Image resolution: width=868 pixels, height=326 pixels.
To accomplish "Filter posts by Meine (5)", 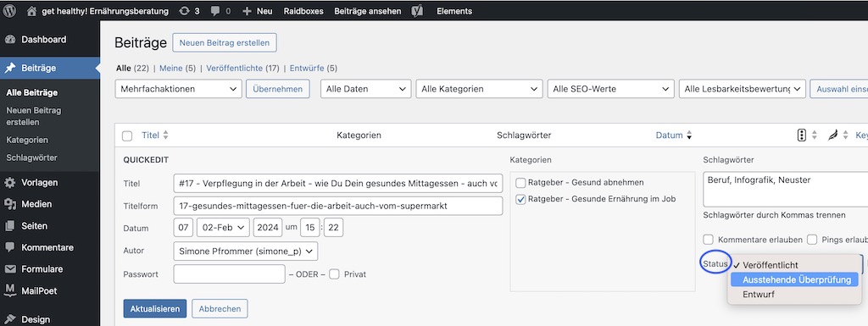I will pyautogui.click(x=178, y=69).
